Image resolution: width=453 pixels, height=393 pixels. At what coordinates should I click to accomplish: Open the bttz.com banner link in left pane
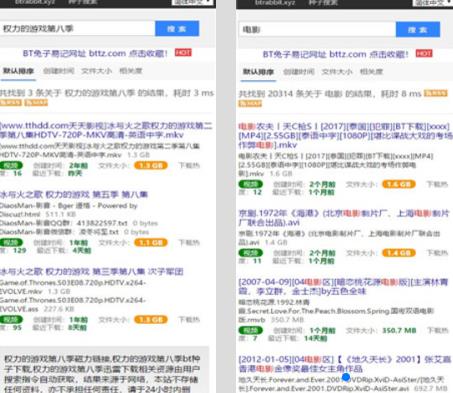(95, 53)
